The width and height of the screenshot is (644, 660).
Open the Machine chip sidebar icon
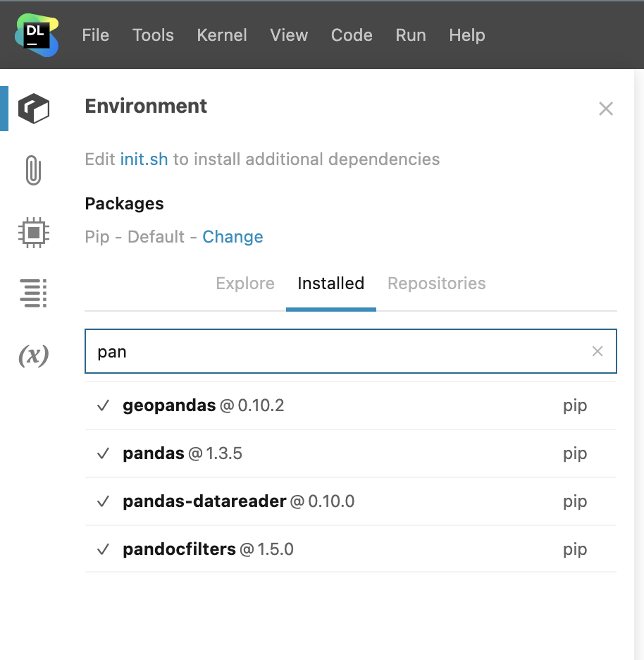(33, 232)
